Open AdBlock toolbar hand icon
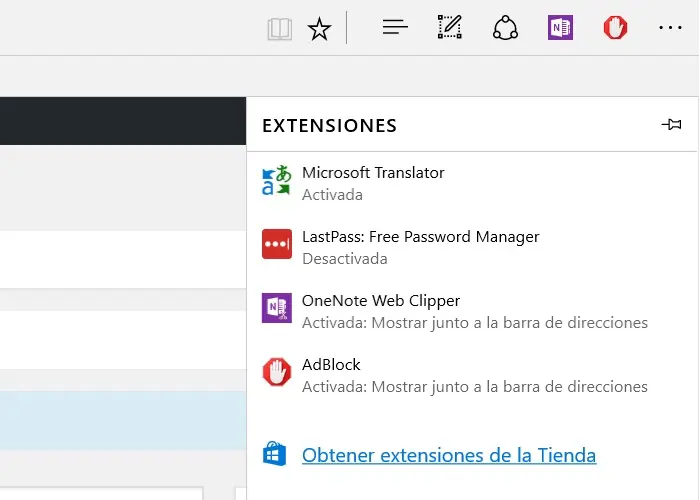Image resolution: width=700 pixels, height=500 pixels. 616,28
